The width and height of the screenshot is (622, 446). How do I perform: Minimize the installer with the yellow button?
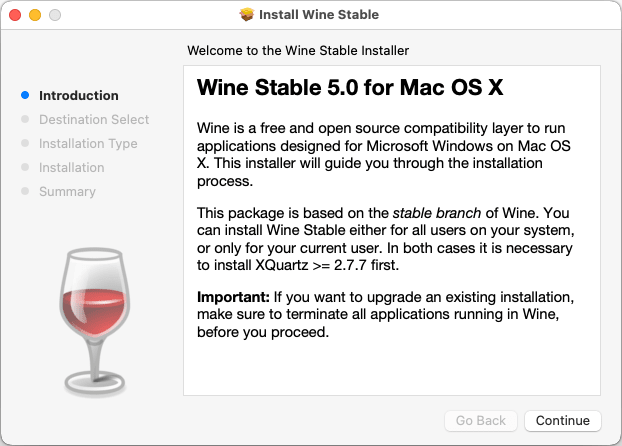35,15
